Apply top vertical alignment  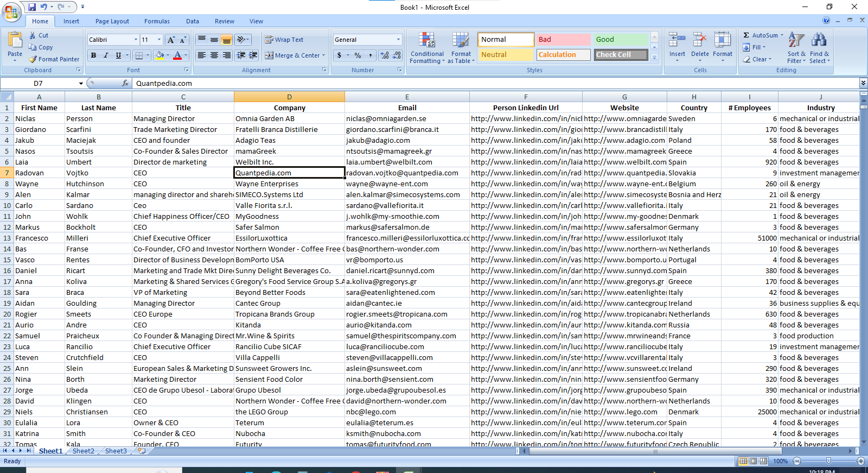[202, 40]
